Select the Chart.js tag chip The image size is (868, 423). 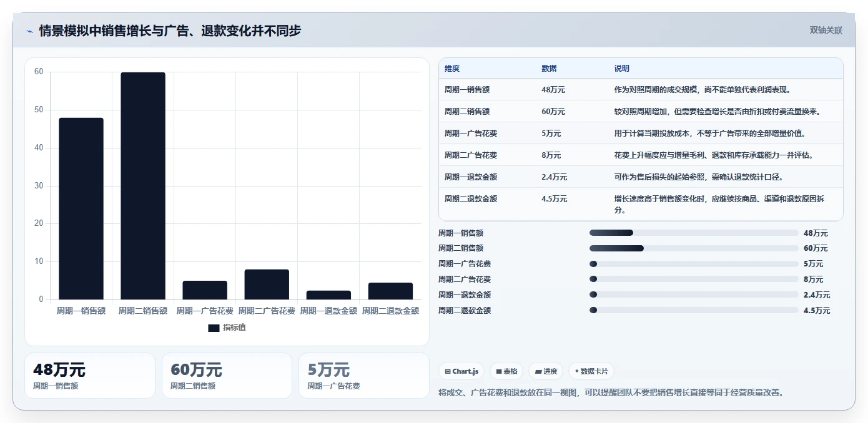point(461,371)
